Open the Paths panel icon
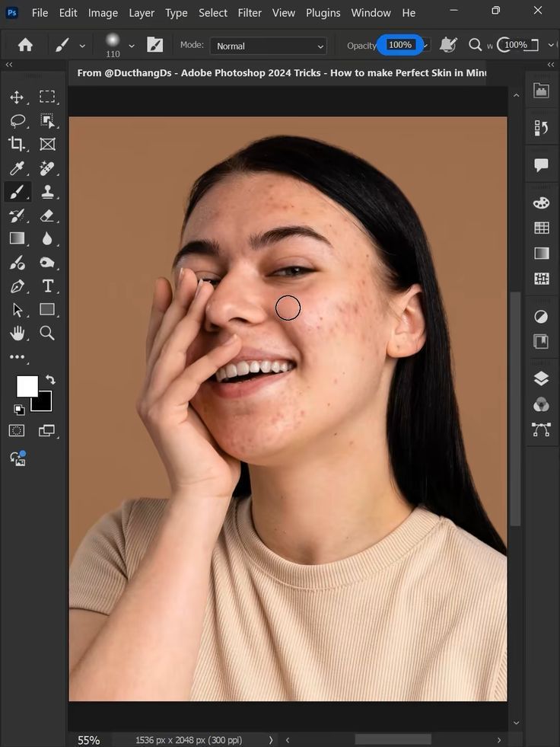Screen dimensions: 560x747 tap(542, 429)
